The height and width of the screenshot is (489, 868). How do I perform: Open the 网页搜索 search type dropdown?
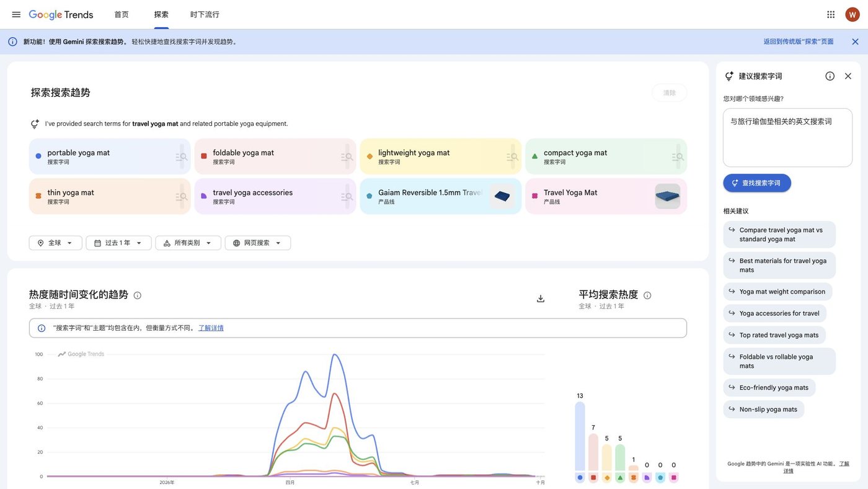pos(258,243)
